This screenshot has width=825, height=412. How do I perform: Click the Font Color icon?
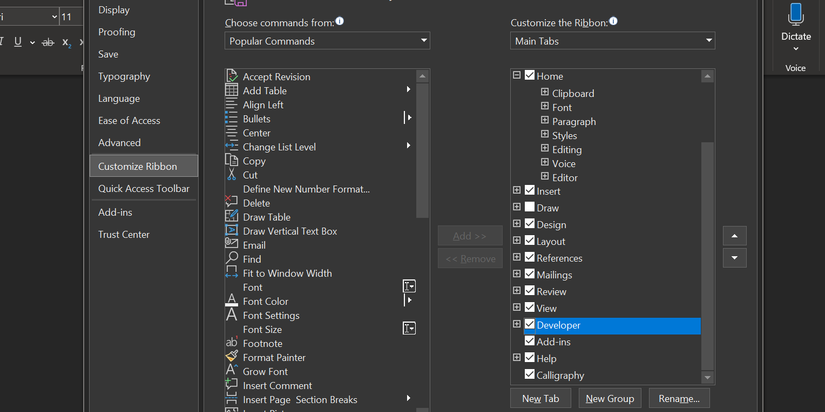tap(232, 301)
